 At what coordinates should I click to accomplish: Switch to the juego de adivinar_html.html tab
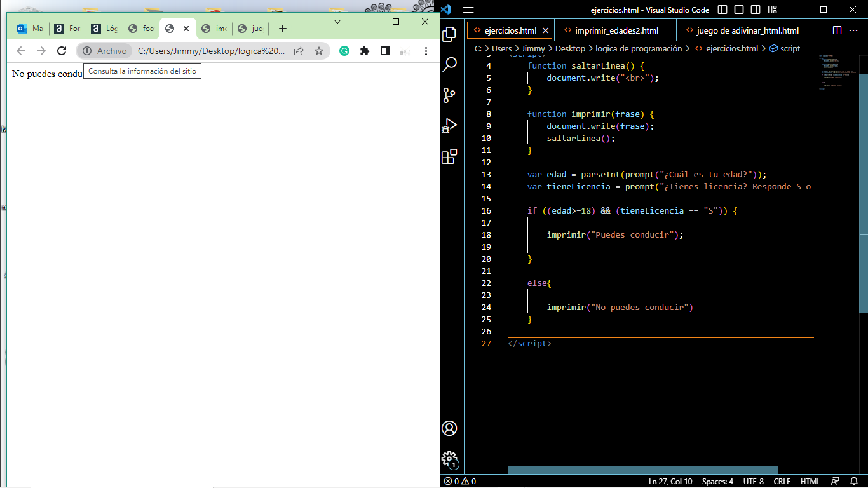pyautogui.click(x=748, y=30)
